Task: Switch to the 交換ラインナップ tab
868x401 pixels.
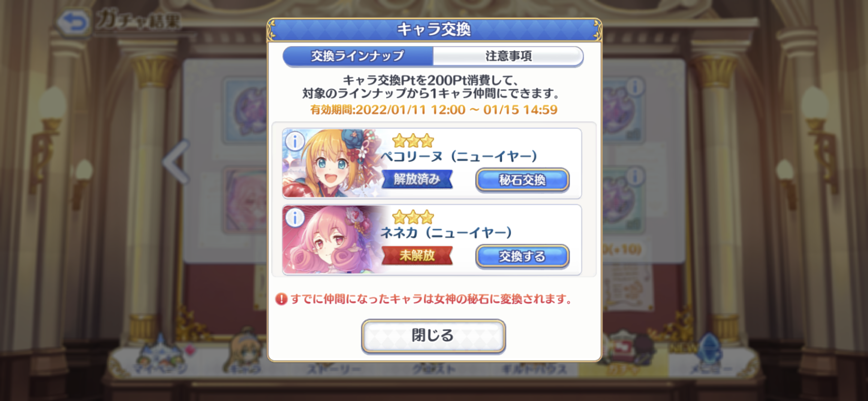Action: 358,56
